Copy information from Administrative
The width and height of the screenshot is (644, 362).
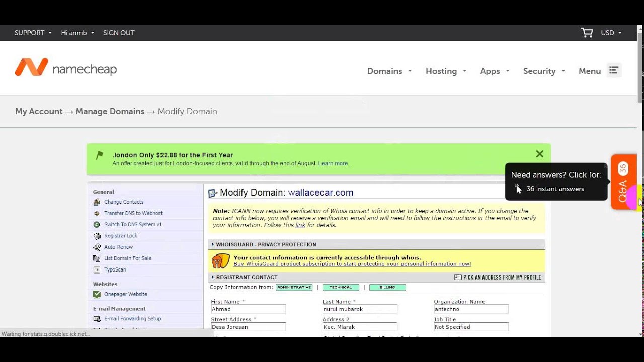tap(294, 287)
